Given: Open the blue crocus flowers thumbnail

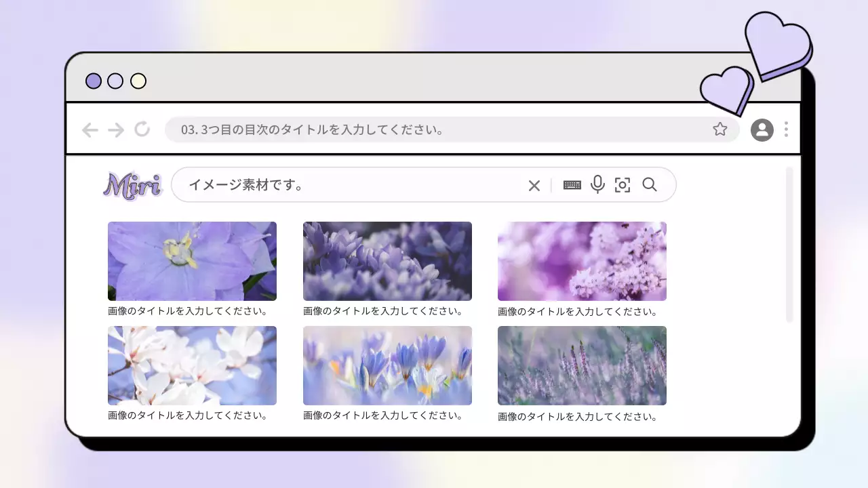Looking at the screenshot, I should (387, 365).
